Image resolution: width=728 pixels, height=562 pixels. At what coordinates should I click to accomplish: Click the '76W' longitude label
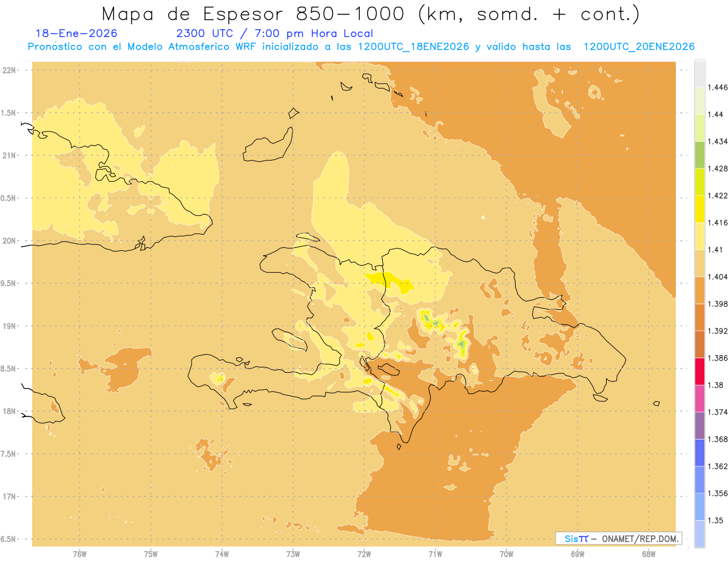(79, 554)
